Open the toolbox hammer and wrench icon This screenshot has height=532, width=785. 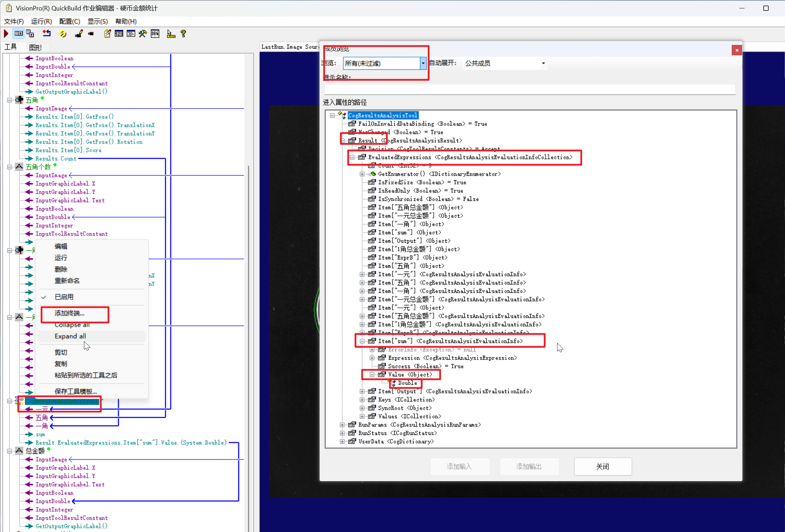[143, 34]
